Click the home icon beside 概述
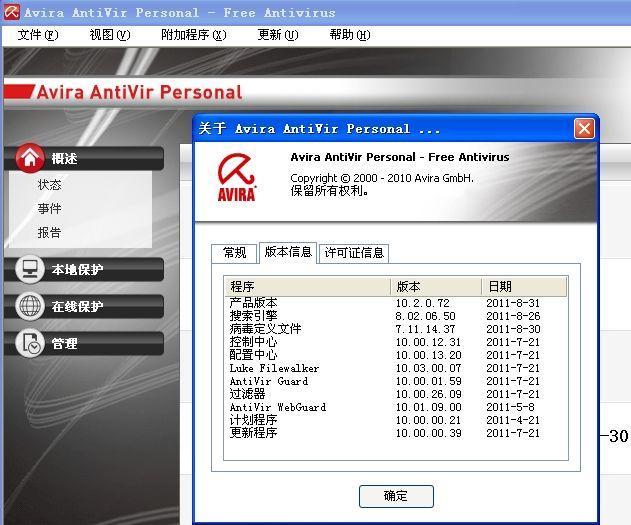The width and height of the screenshot is (631, 525). coord(31,157)
